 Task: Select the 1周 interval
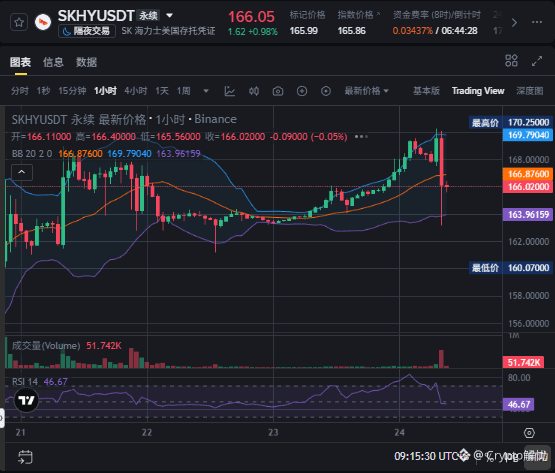click(184, 91)
